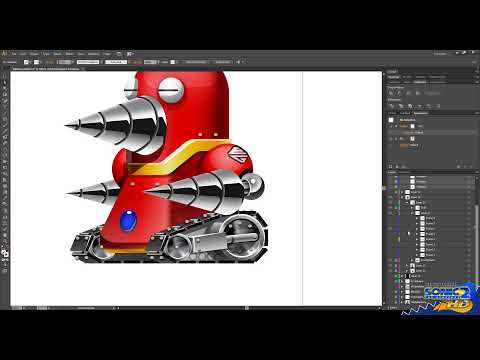Screen dimensions: 480x360
Task: Click the Fill and Stroke swatches in the toolbar
Action: [x=5, y=254]
